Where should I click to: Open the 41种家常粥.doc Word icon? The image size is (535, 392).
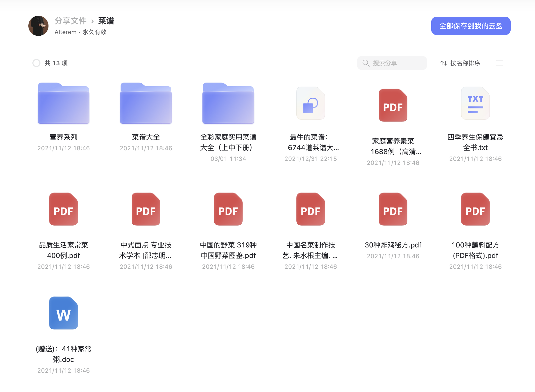click(x=64, y=313)
